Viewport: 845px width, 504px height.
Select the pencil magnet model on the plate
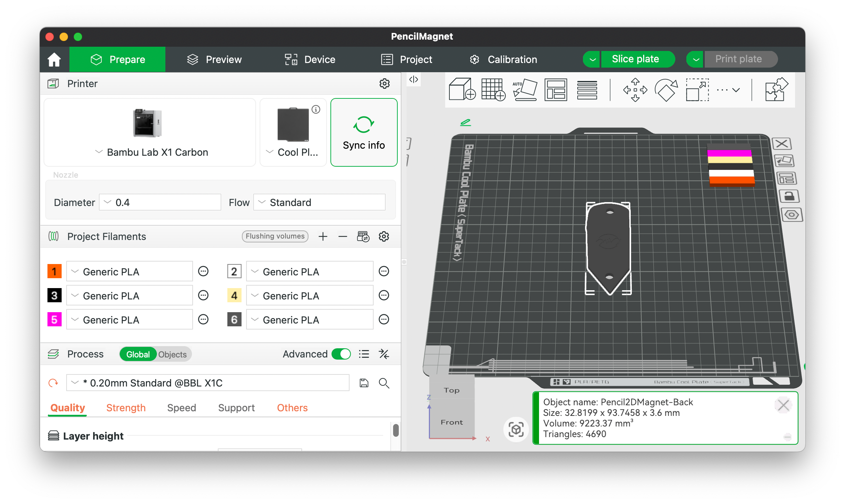click(x=609, y=248)
